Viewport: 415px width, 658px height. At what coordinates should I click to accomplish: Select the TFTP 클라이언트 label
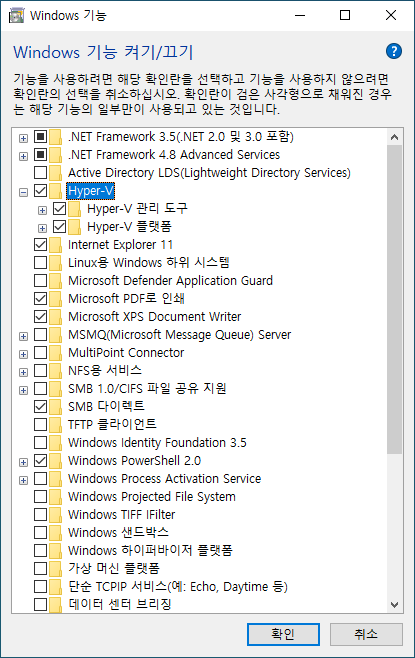coord(112,424)
